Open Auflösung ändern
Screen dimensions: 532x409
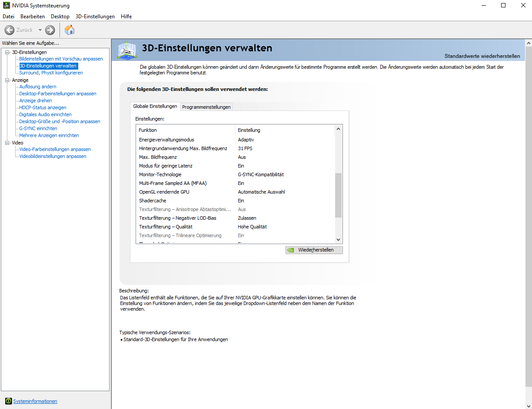coord(38,87)
